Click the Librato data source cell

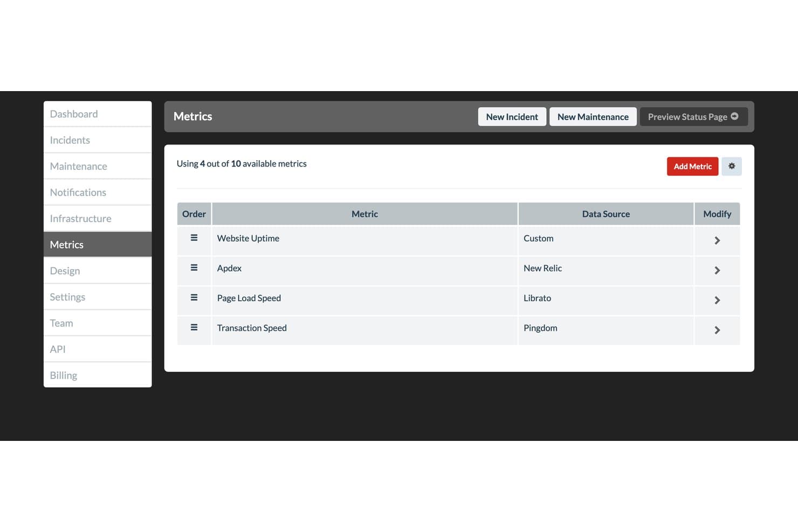click(606, 300)
